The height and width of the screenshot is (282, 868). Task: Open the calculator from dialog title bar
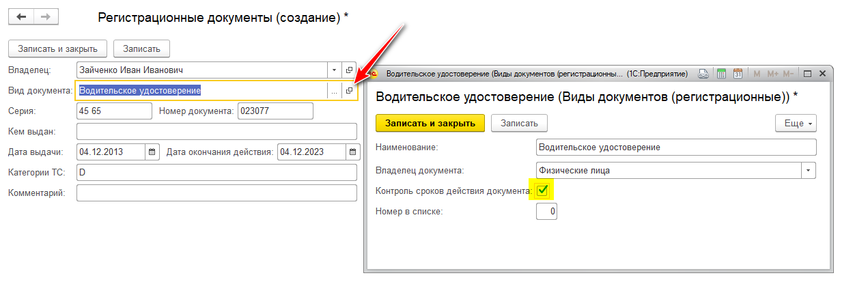(x=721, y=74)
